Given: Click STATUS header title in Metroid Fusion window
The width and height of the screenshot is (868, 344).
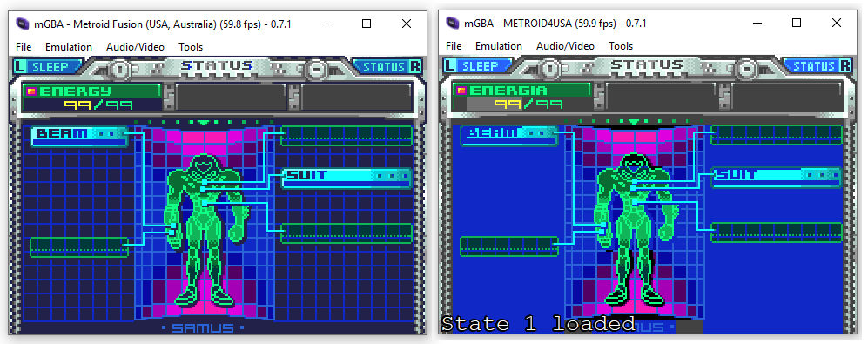Looking at the screenshot, I should click(217, 66).
